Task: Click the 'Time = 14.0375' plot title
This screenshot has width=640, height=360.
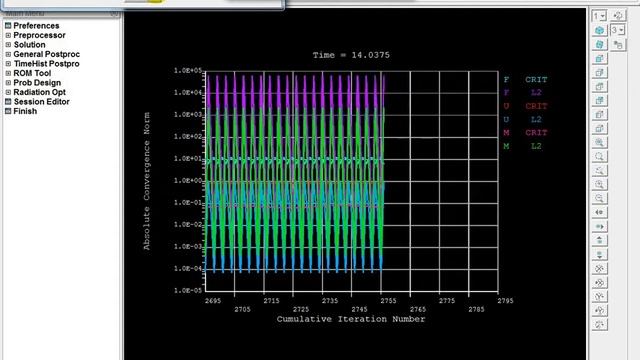Action: pyautogui.click(x=351, y=55)
